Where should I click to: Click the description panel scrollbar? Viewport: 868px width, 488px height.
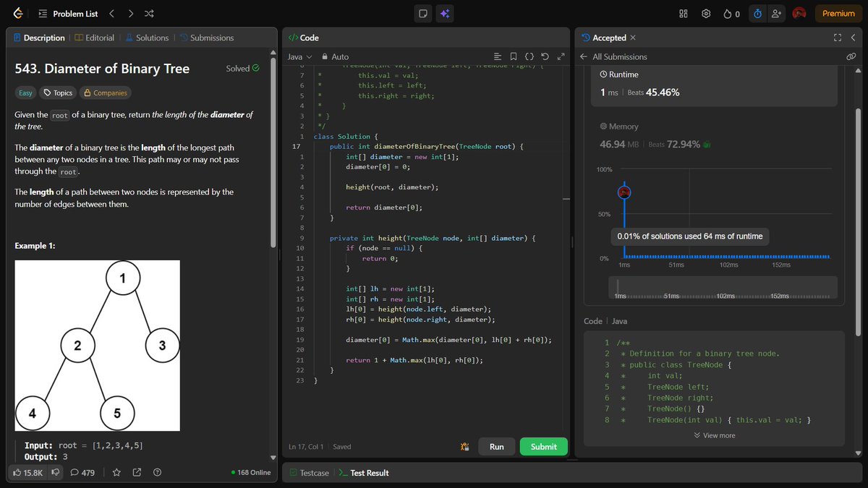click(x=273, y=152)
